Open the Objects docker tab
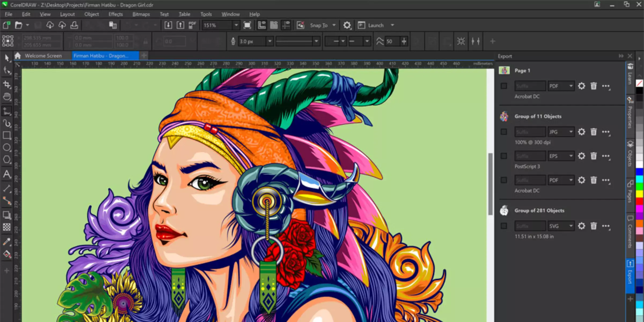The width and height of the screenshot is (644, 322). (630, 154)
